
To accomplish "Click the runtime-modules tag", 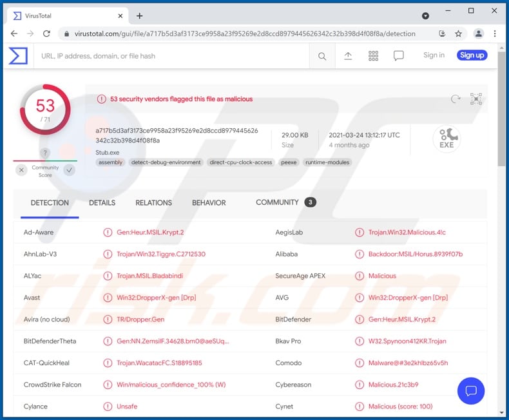I will point(327,162).
